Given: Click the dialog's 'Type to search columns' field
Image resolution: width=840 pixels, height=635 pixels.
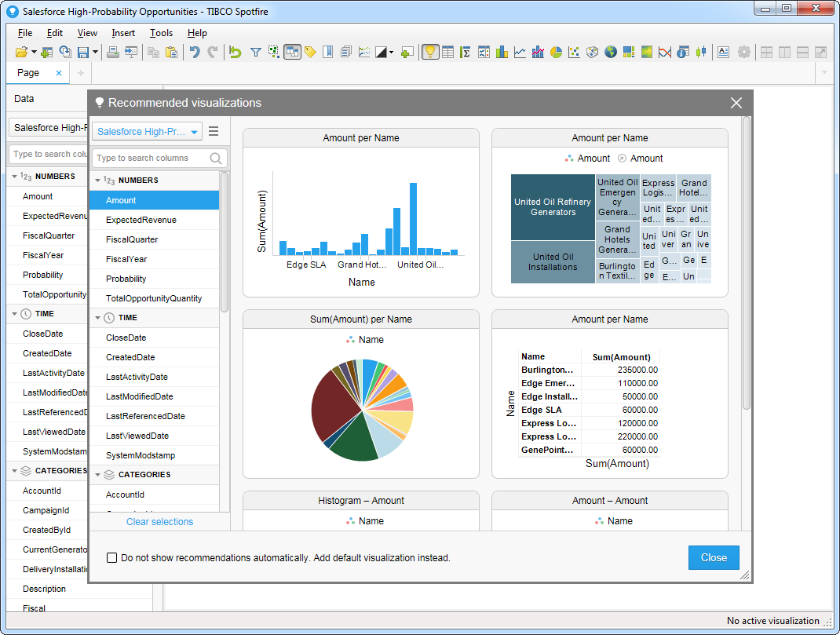Looking at the screenshot, I should [151, 158].
